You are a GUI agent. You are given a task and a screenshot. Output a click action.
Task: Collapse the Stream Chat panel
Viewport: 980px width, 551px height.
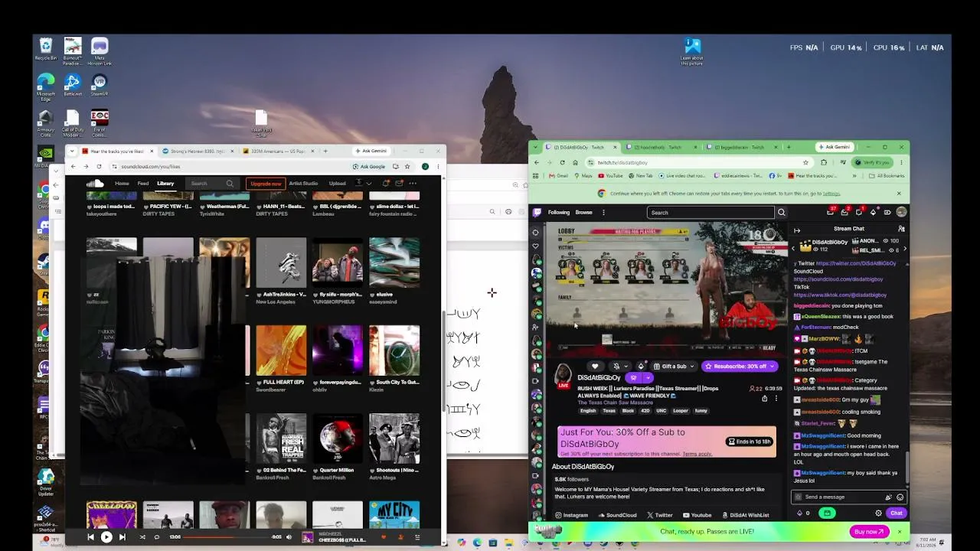click(x=797, y=229)
